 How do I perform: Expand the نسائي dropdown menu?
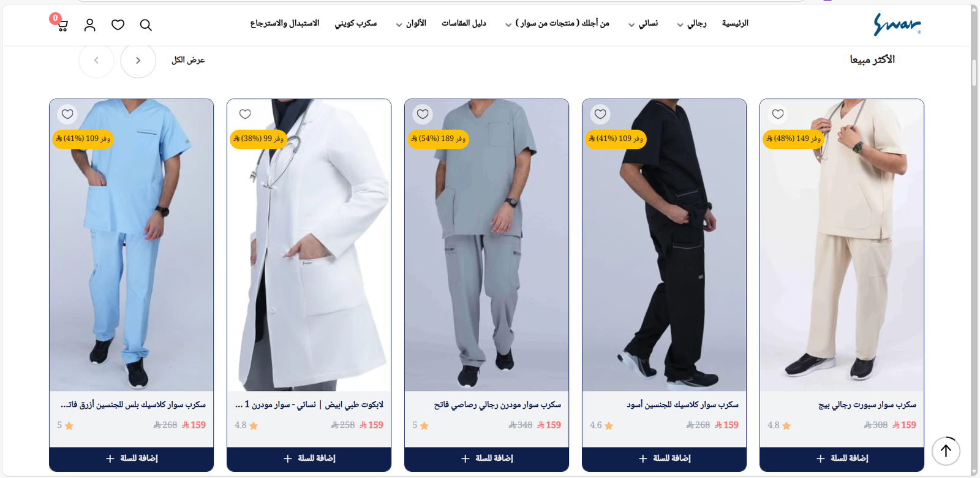(643, 23)
